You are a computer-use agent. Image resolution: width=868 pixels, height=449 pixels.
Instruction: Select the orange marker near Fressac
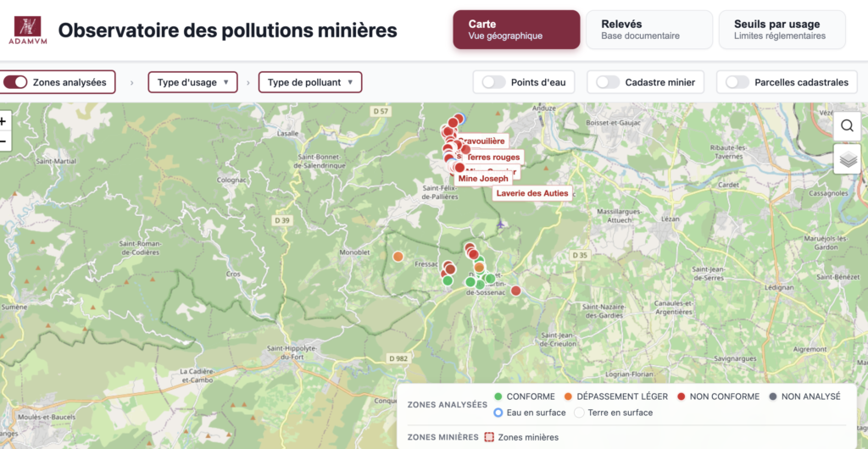click(x=398, y=256)
